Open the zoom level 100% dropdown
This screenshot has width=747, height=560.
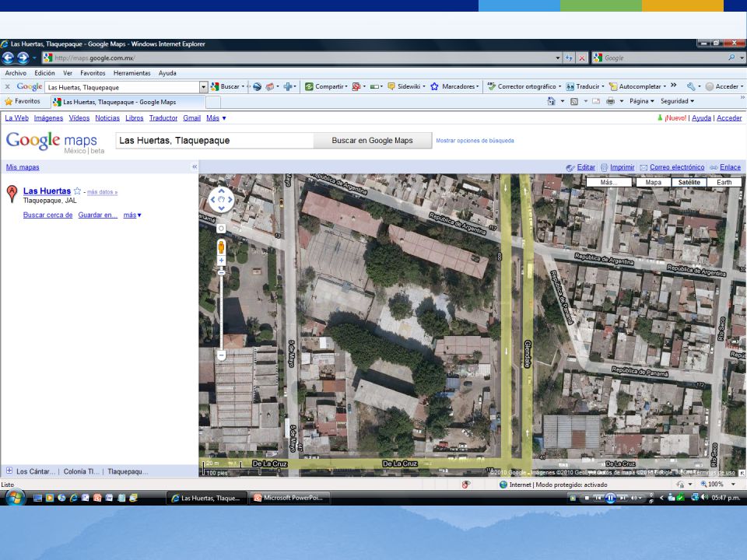point(733,485)
